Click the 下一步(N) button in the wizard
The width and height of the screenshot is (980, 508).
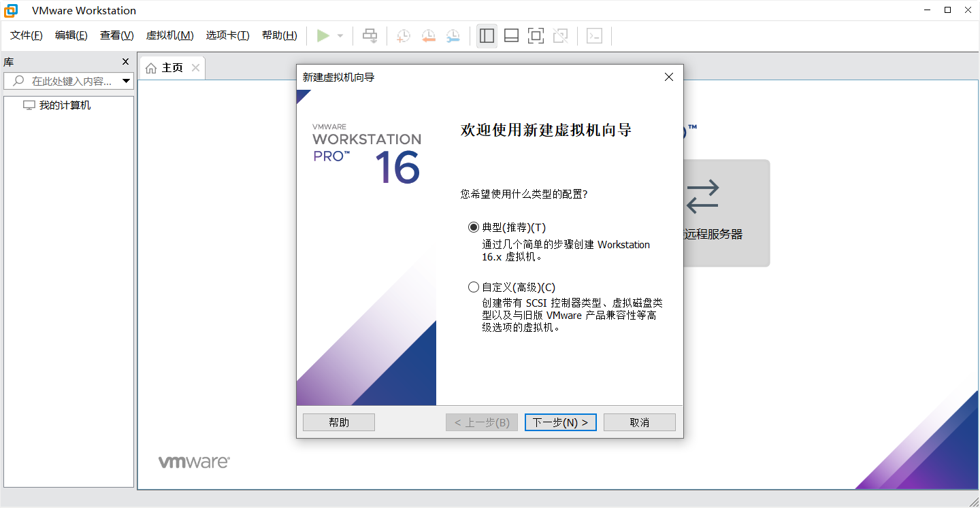click(x=560, y=422)
